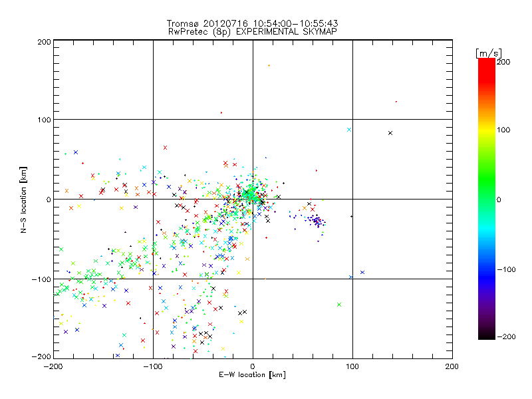Click the red dot at far upper right
The width and height of the screenshot is (532, 399).
396,102
